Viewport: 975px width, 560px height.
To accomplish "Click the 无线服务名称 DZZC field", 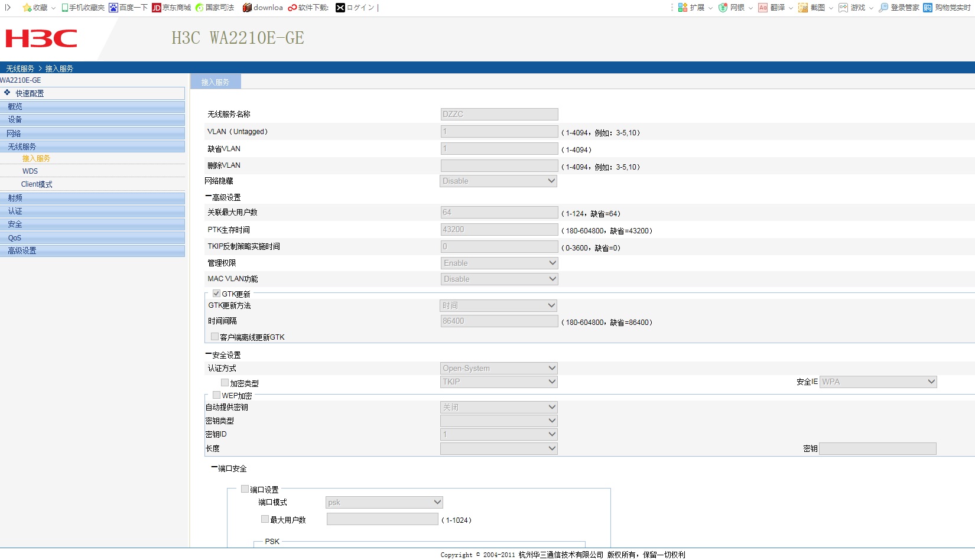I will [499, 114].
